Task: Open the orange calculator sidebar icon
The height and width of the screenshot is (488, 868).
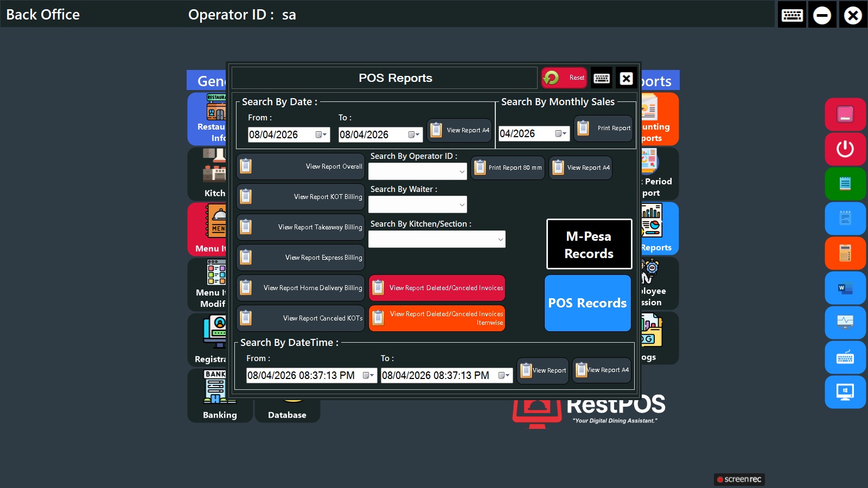Action: (x=845, y=253)
